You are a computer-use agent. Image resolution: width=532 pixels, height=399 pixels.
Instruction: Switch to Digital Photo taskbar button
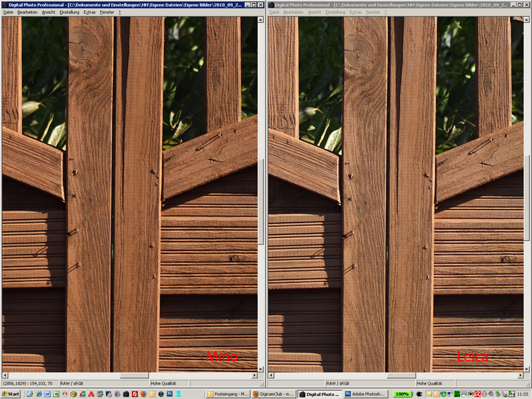tap(320, 394)
